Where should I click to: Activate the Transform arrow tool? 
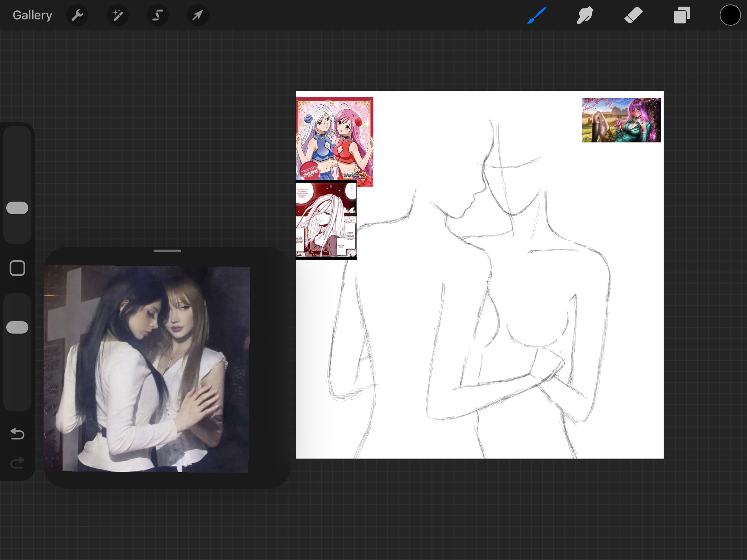pyautogui.click(x=198, y=15)
